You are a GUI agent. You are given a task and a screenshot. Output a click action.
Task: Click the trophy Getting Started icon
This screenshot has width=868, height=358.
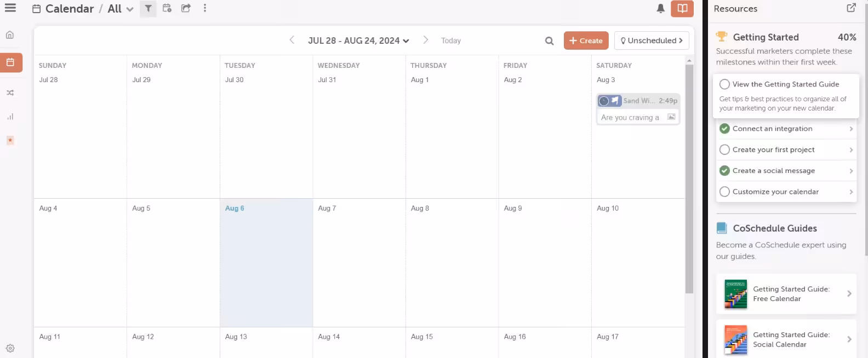click(722, 37)
